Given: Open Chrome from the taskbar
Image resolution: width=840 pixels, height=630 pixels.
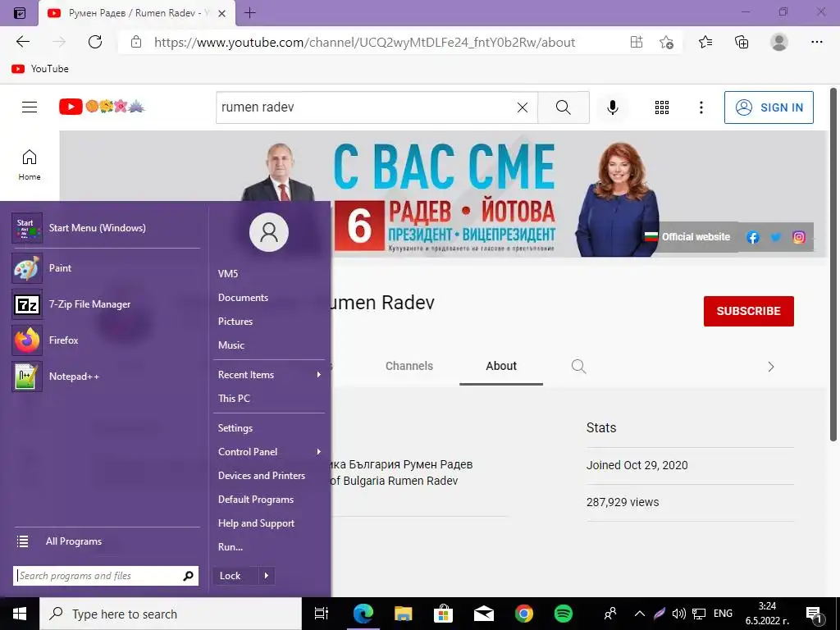Looking at the screenshot, I should click(523, 614).
